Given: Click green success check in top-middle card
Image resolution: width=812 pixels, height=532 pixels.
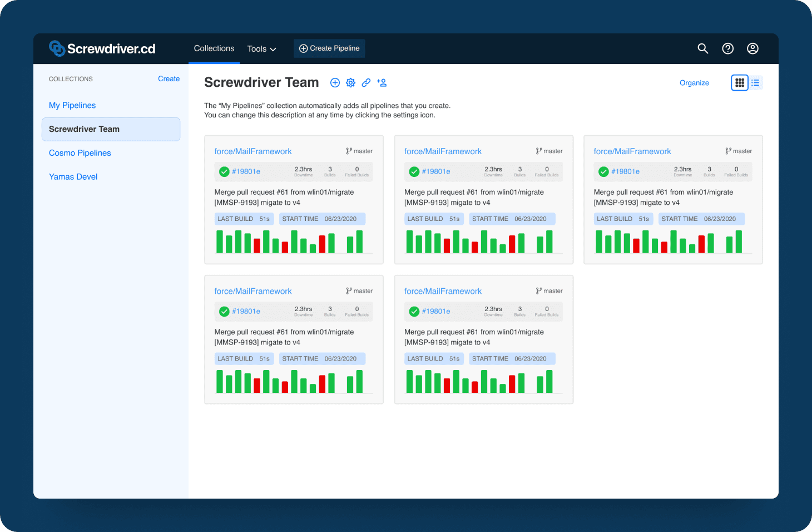Looking at the screenshot, I should [414, 171].
